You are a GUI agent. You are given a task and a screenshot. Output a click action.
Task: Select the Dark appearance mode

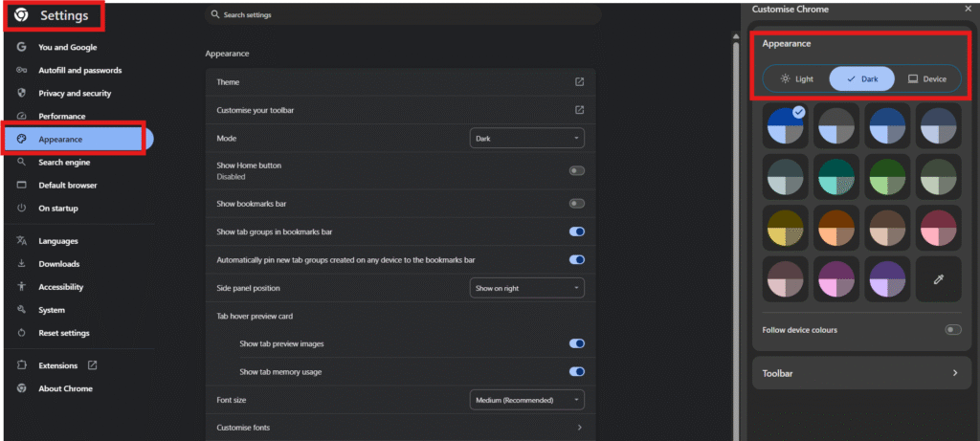862,79
